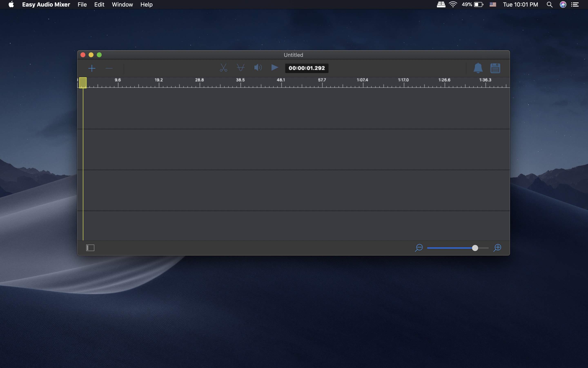588x368 pixels.
Task: Click the 1:17.0 mark on time ruler
Action: coord(403,80)
